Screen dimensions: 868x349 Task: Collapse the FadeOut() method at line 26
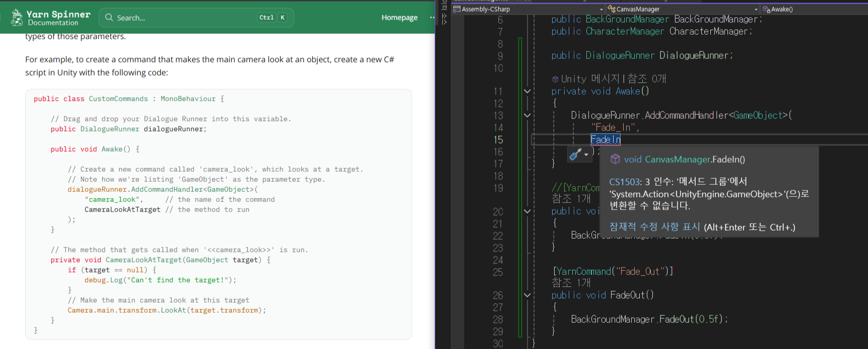click(527, 295)
